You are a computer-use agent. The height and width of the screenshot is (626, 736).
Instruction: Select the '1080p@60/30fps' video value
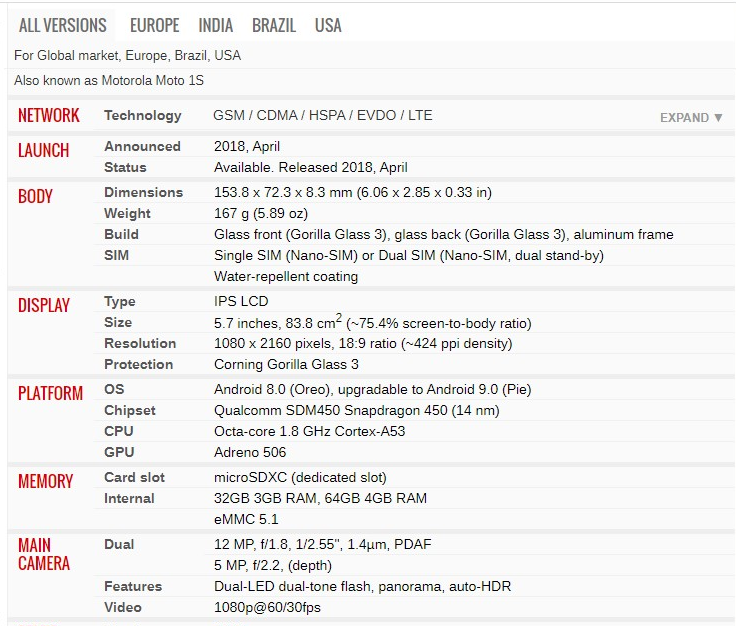point(267,608)
